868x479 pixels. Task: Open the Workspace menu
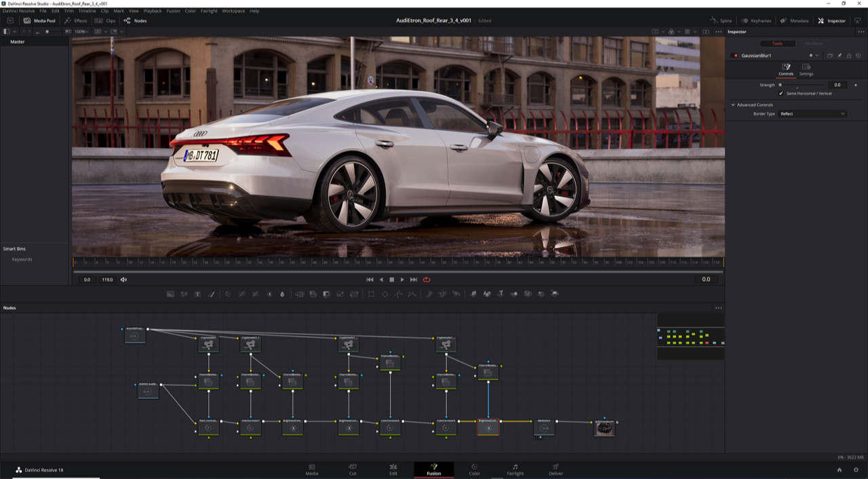pyautogui.click(x=233, y=11)
